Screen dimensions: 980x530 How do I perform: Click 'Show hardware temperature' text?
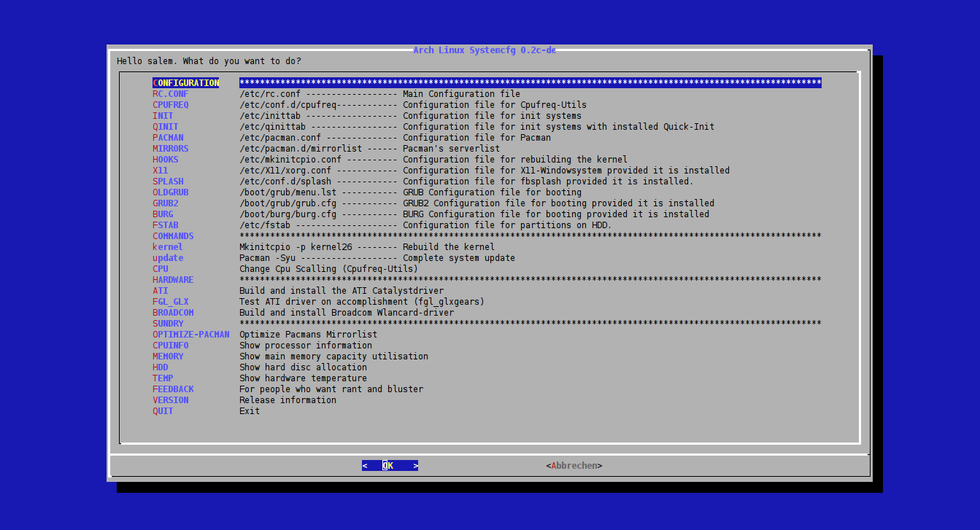click(x=303, y=378)
